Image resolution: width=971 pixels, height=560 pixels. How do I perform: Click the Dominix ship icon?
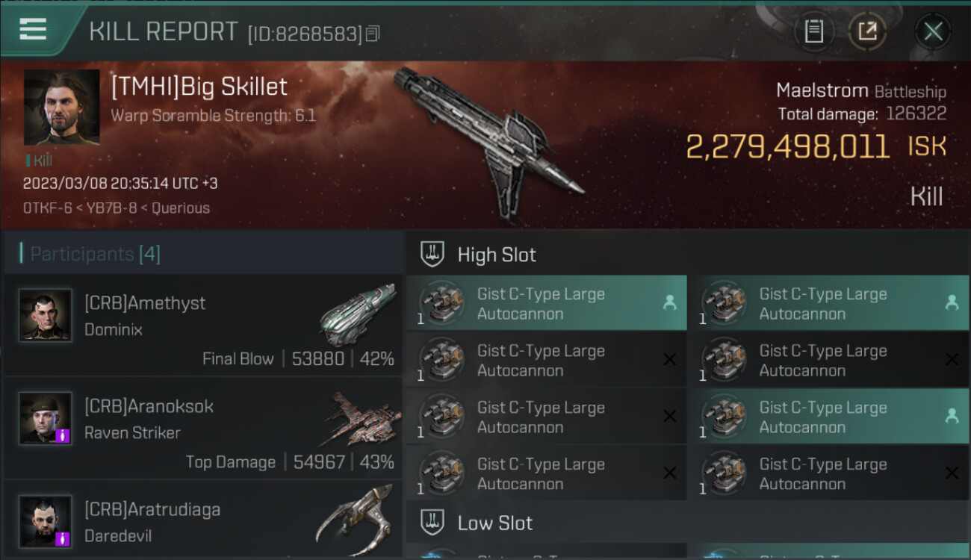pyautogui.click(x=358, y=314)
